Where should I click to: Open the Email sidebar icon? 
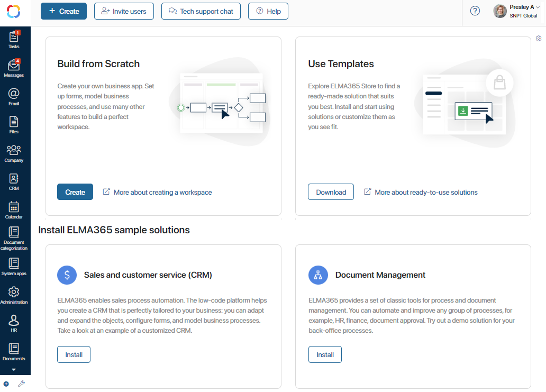coord(14,96)
